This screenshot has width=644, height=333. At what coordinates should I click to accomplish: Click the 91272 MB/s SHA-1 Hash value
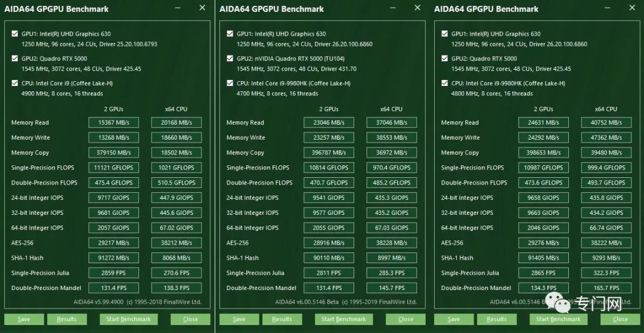click(114, 258)
